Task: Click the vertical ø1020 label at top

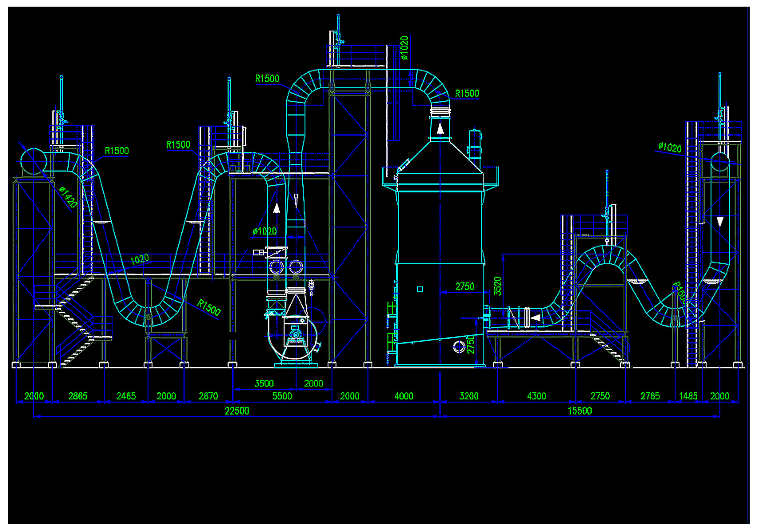Action: tap(404, 47)
